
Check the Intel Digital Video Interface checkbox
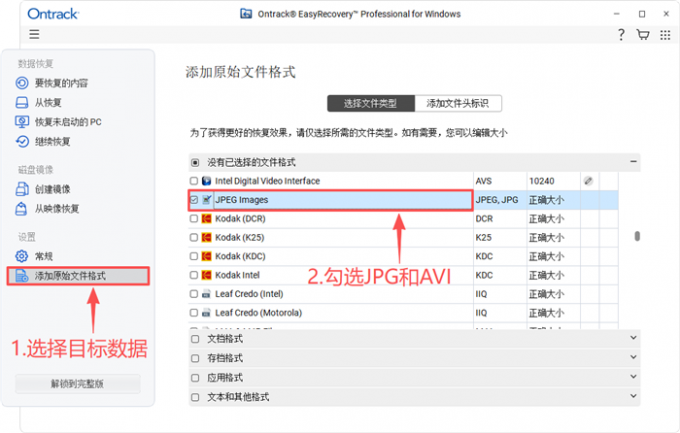pyautogui.click(x=194, y=181)
